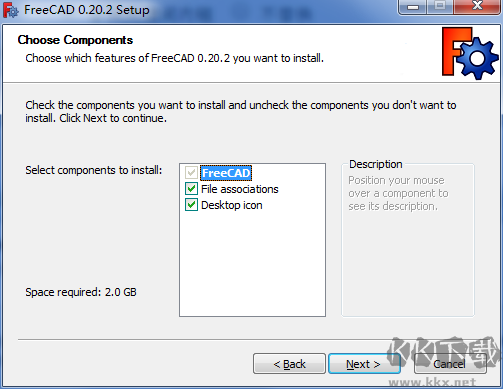
Task: Uncheck the File associations checkbox
Action: tap(191, 189)
